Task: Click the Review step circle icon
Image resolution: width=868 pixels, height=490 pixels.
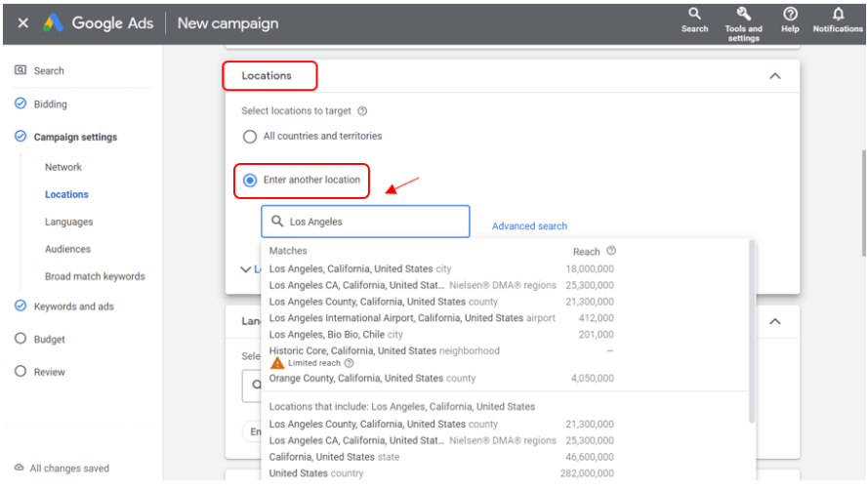Action: [x=21, y=371]
